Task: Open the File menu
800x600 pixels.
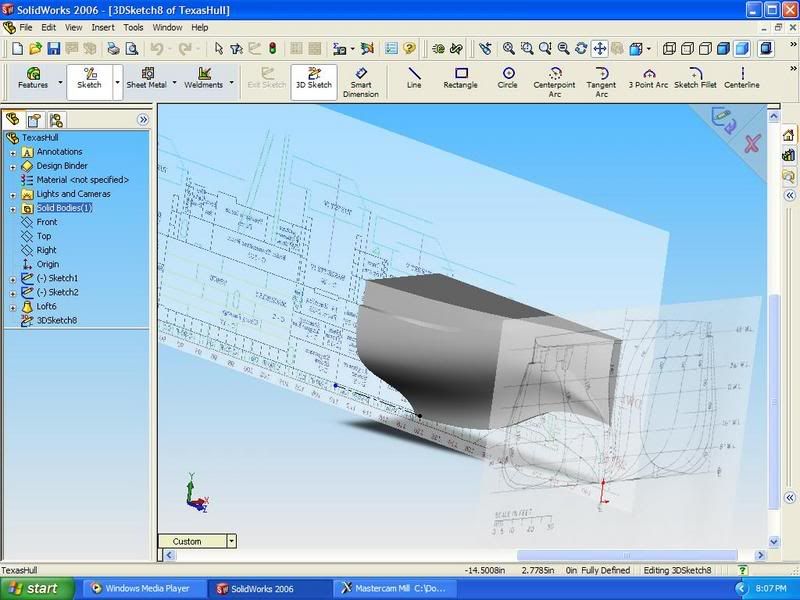Action: [26, 28]
